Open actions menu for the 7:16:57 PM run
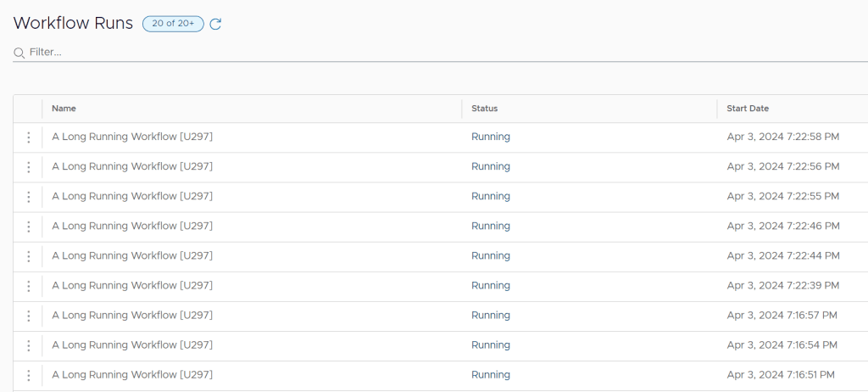Viewport: 868px width, 392px height. click(28, 316)
